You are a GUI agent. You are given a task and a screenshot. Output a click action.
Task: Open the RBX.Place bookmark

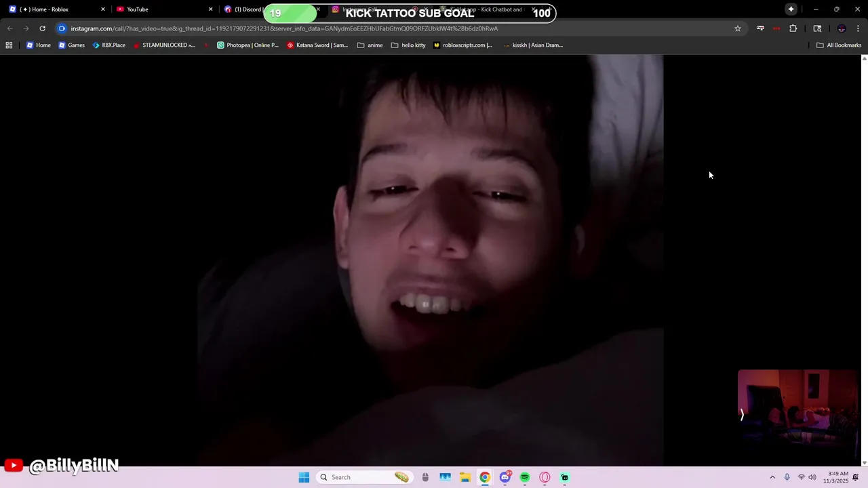pyautogui.click(x=109, y=45)
